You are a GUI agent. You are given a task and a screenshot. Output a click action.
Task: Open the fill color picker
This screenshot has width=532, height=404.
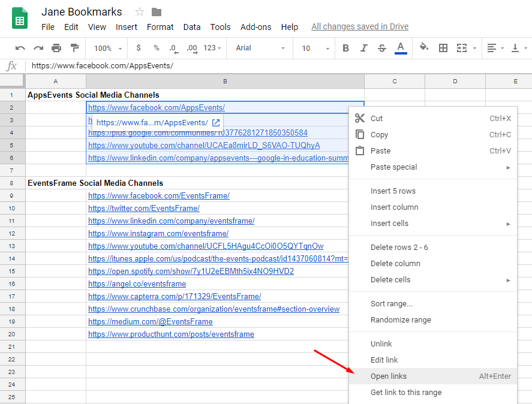424,47
